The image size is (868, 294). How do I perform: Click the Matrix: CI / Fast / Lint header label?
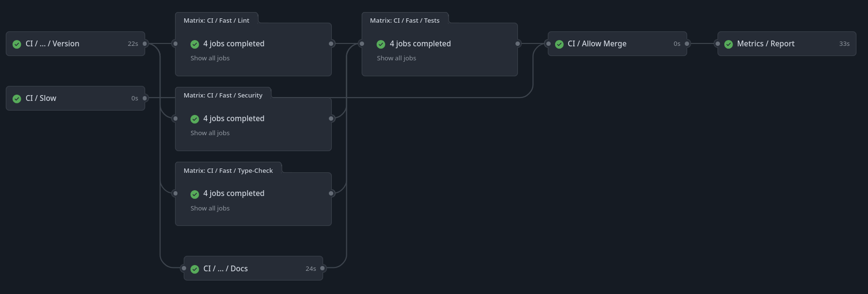pos(216,20)
